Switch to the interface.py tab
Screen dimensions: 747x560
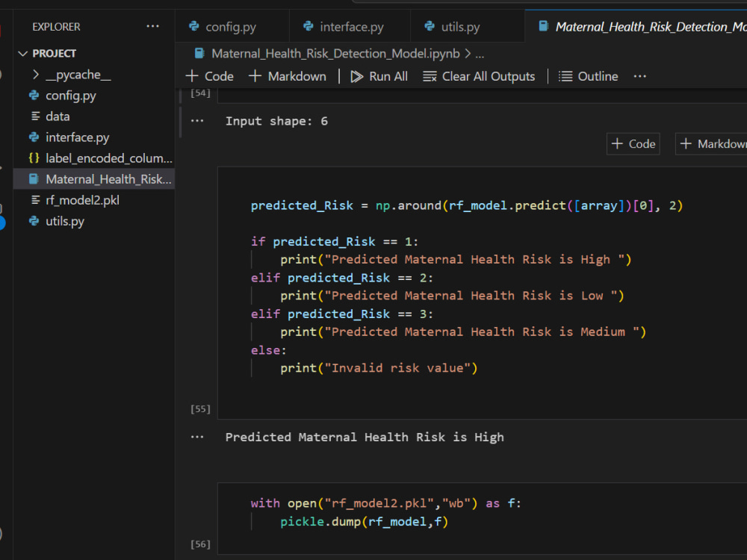(352, 27)
